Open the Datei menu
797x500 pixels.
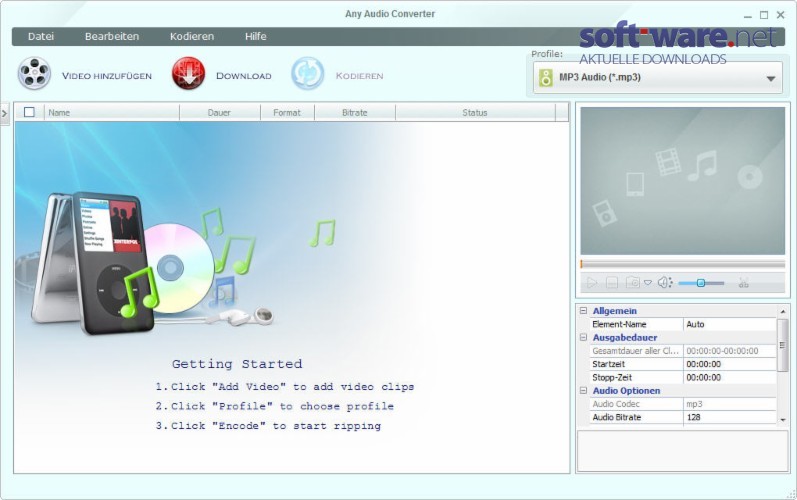pyautogui.click(x=41, y=37)
